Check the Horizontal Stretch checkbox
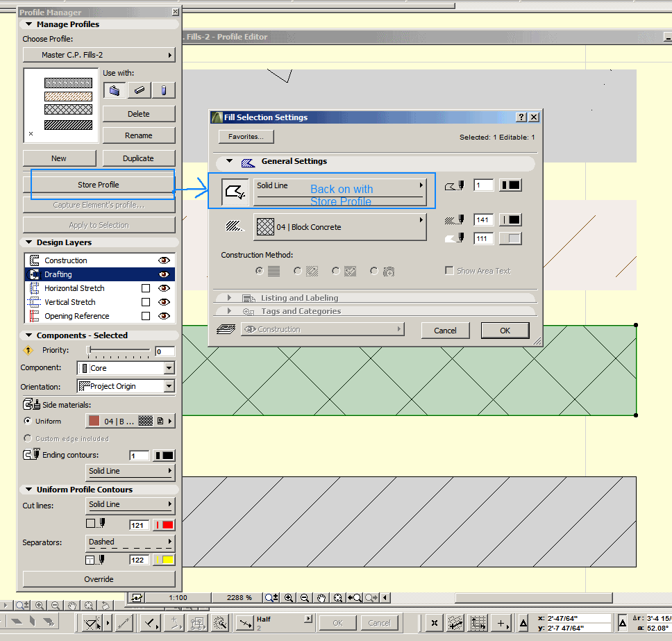The image size is (672, 641). (x=146, y=288)
